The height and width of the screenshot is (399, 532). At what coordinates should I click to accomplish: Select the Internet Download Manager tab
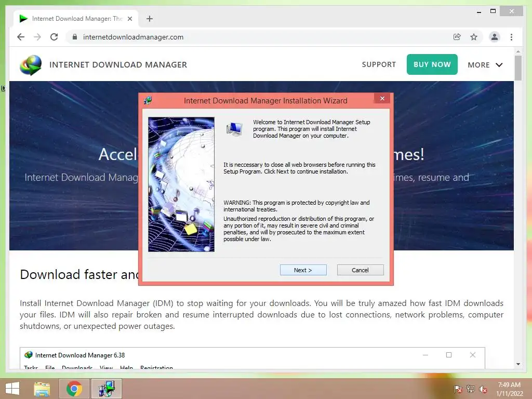click(76, 19)
